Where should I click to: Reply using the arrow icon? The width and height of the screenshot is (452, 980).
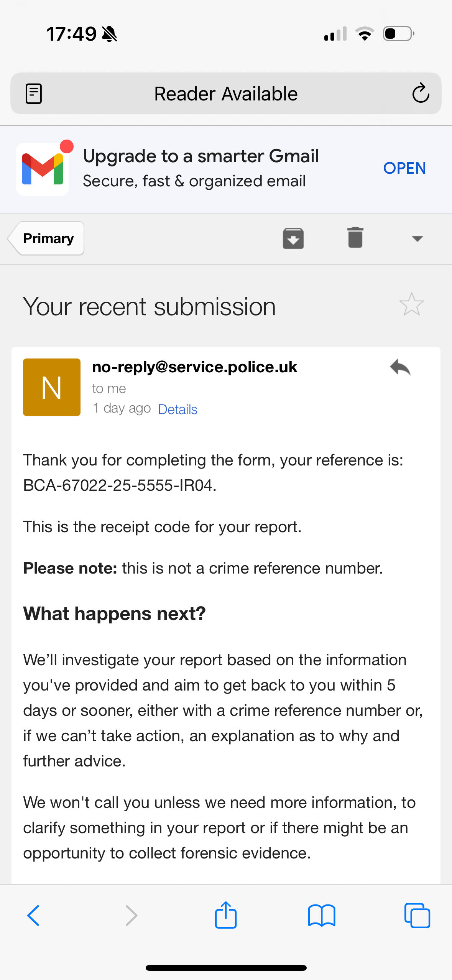point(400,367)
